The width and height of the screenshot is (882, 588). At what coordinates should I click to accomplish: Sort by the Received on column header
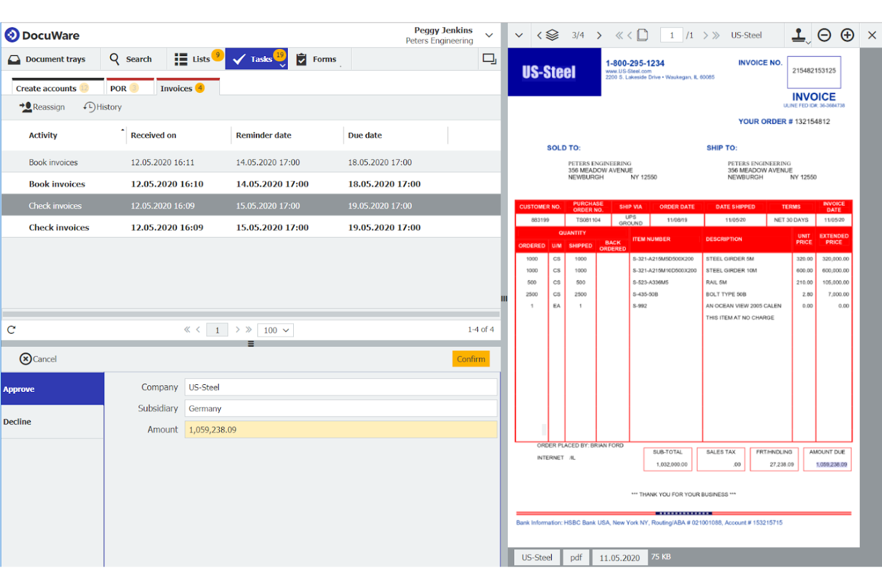[x=154, y=135]
